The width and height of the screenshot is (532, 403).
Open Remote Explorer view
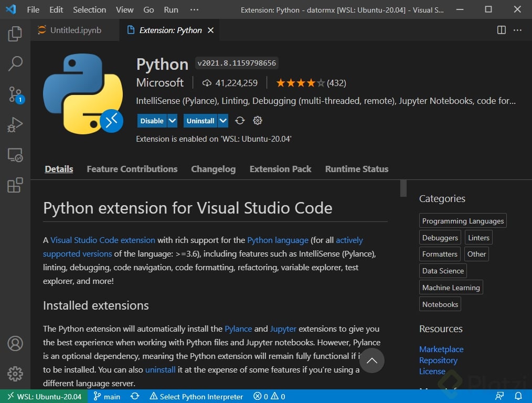point(15,155)
